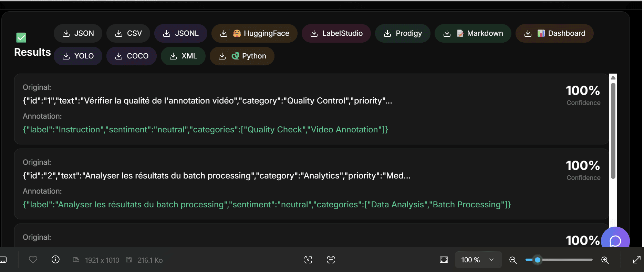Click the text extraction icon in viewer bar
This screenshot has height=272, width=644.
331,260
